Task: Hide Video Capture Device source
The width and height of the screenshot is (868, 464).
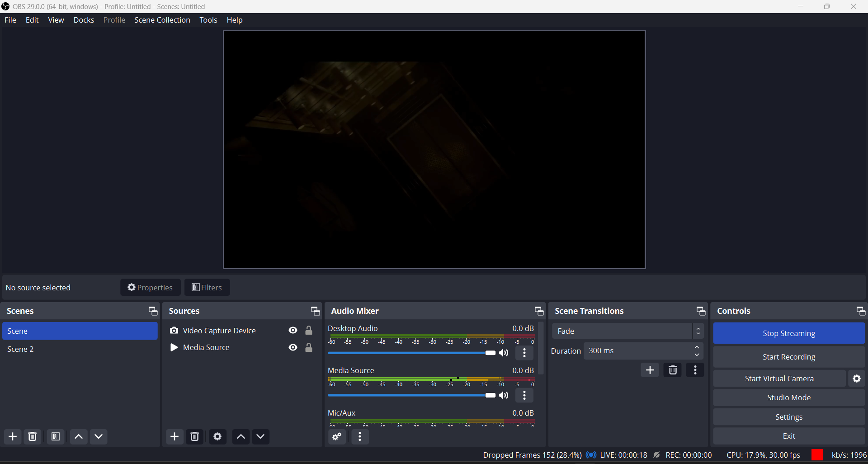Action: pos(293,331)
